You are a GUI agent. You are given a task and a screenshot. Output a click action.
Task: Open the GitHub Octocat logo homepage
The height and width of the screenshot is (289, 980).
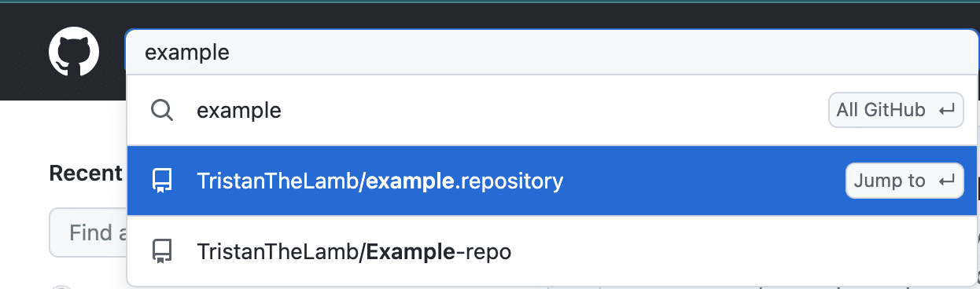(74, 53)
